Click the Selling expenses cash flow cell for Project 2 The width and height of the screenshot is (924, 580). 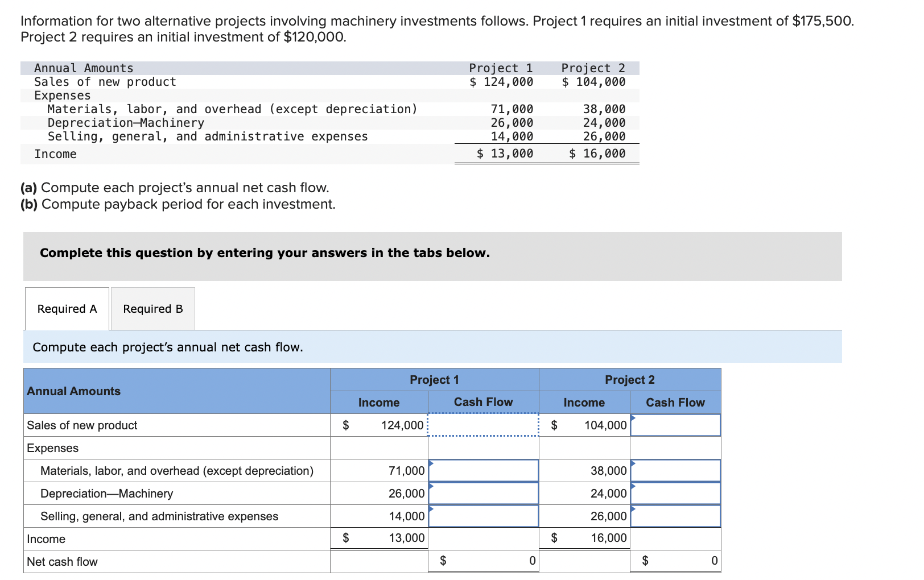pos(675,516)
